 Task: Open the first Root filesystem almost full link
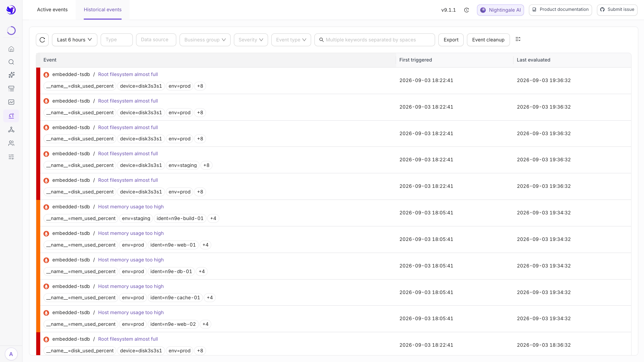coord(128,74)
